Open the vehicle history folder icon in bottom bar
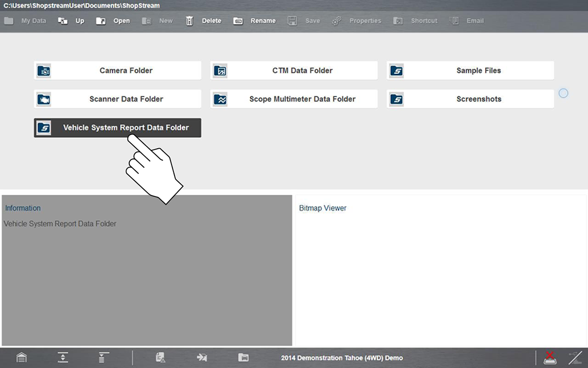Screen dimensions: 588x368 [x=244, y=358]
